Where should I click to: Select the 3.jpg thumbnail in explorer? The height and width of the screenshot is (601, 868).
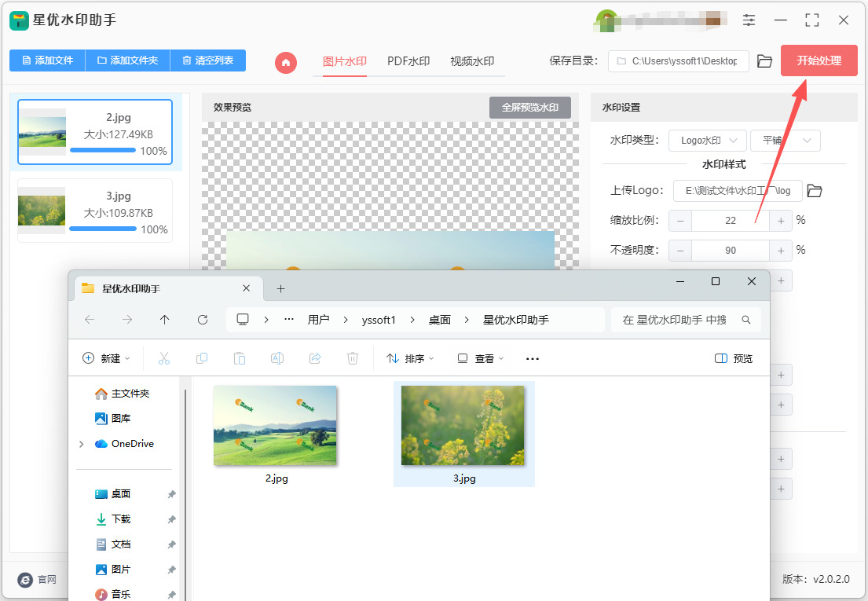(463, 434)
